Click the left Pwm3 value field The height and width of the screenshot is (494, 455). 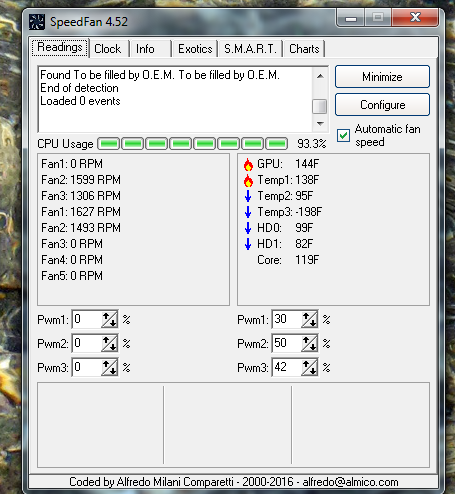pos(87,367)
